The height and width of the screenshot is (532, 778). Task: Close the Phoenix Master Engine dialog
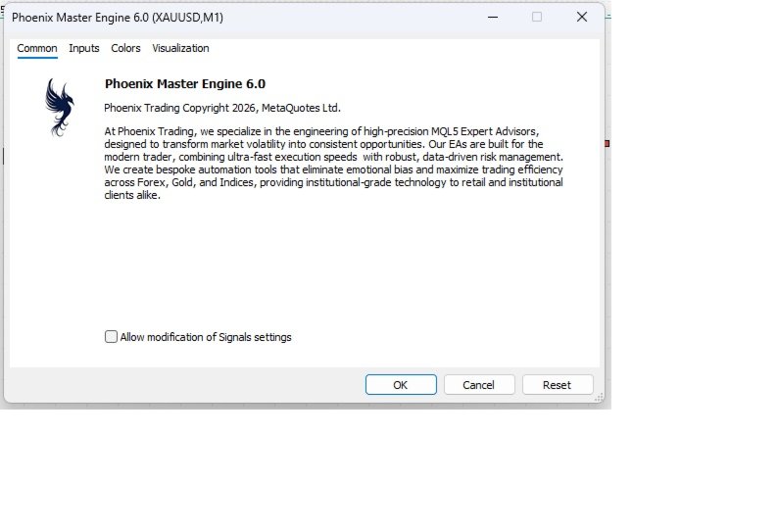click(582, 18)
